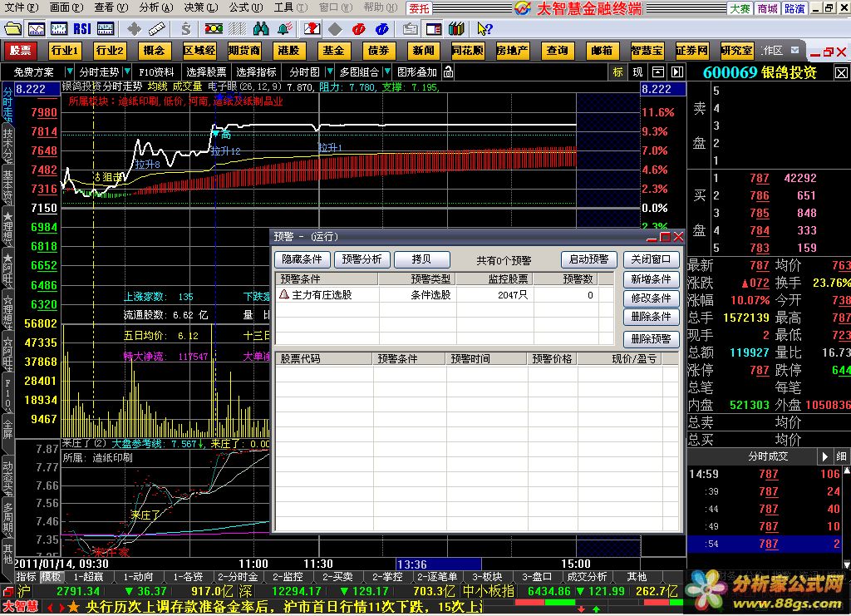
Task: Toggle the 标 button above chart
Action: point(617,71)
